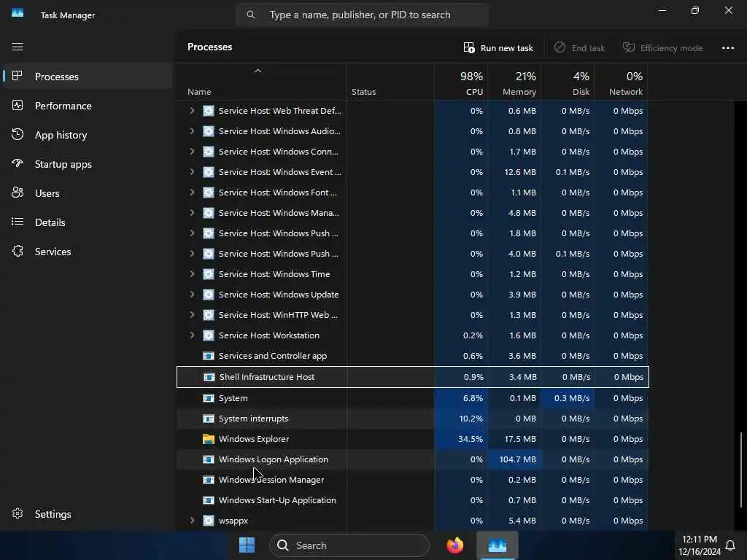
Task: Click the Task Manager taskbar icon
Action: pos(498,545)
